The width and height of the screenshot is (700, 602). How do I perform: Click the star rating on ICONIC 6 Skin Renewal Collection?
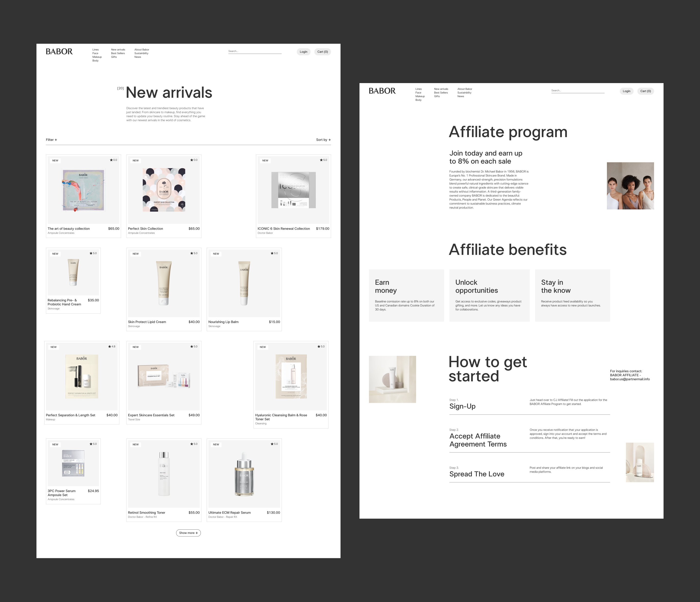[323, 160]
